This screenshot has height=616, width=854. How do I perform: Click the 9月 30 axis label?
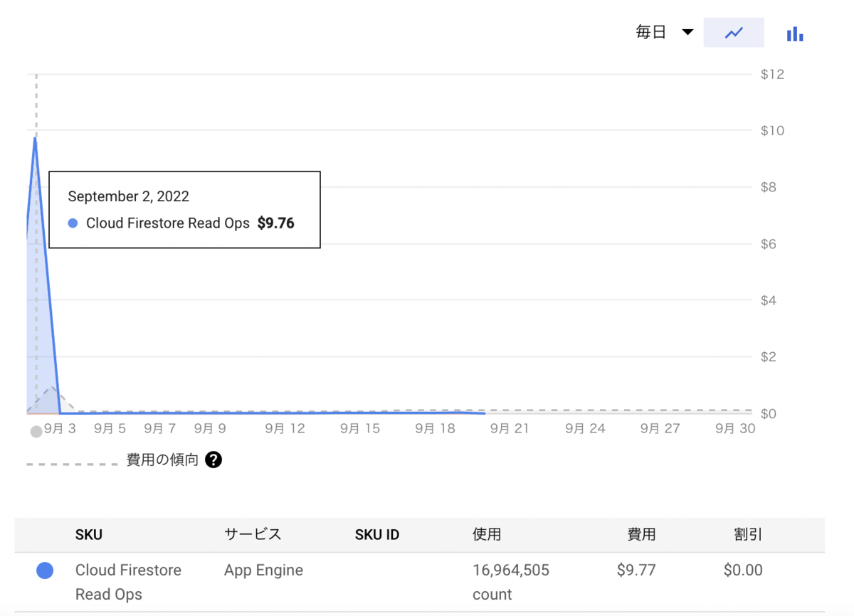[734, 428]
